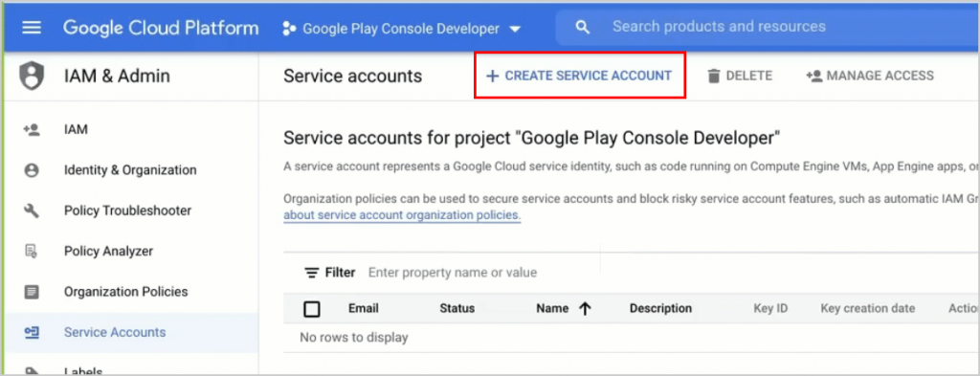Click the Key ID column header
The width and height of the screenshot is (980, 376).
(770, 308)
